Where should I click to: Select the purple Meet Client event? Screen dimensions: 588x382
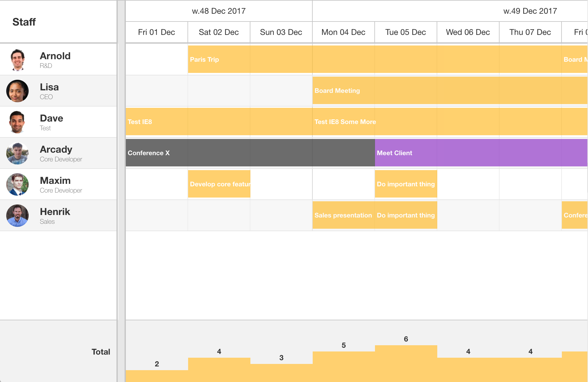pyautogui.click(x=452, y=153)
